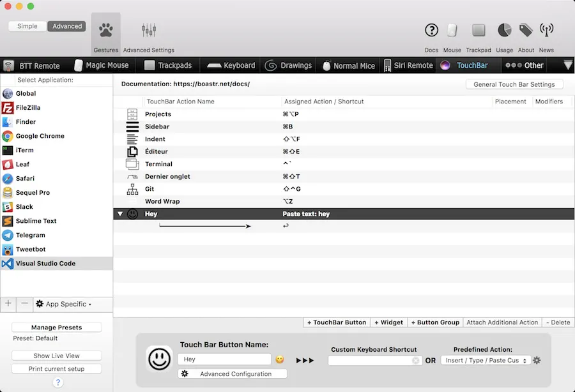Open the Trackpads tab

[168, 65]
